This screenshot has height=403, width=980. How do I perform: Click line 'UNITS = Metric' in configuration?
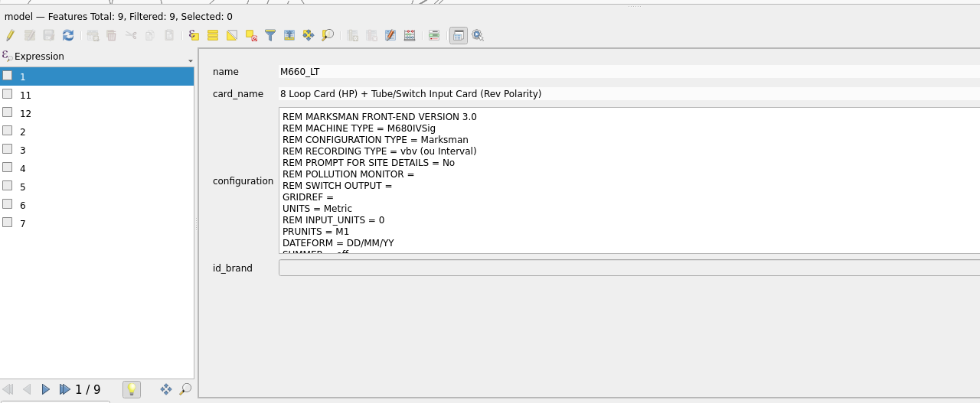(317, 209)
